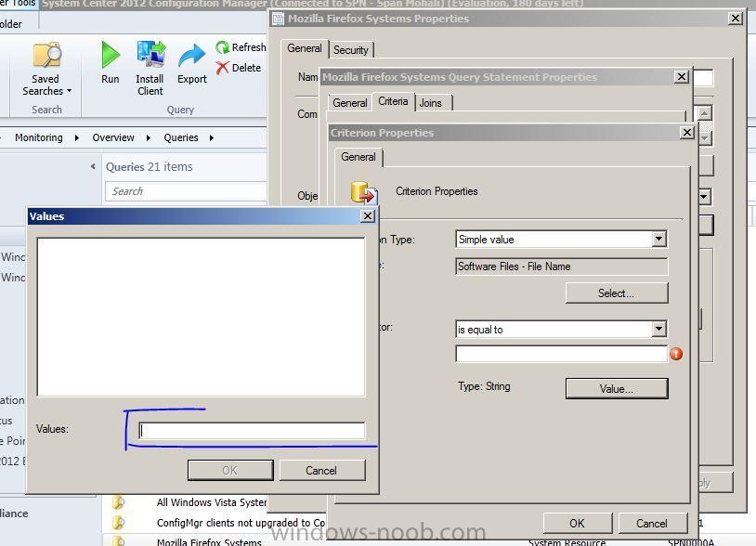Click Overview in the breadcrumb path
756x546 pixels.
click(x=113, y=137)
